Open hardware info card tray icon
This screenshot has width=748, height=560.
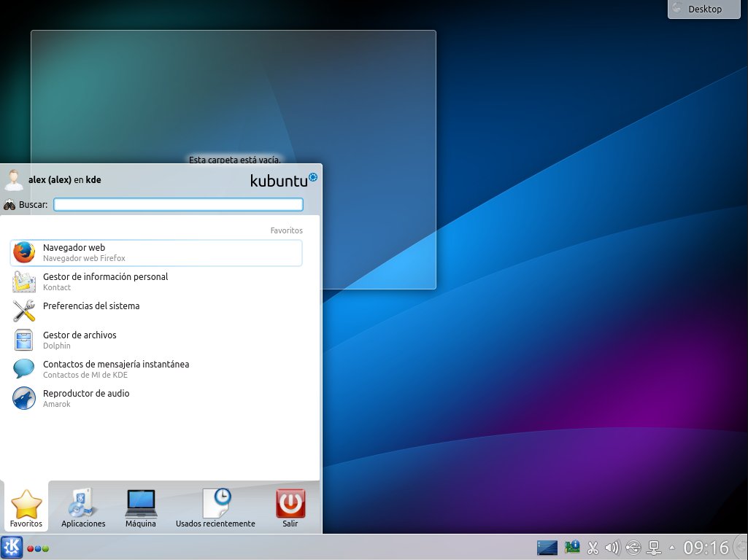coord(572,547)
